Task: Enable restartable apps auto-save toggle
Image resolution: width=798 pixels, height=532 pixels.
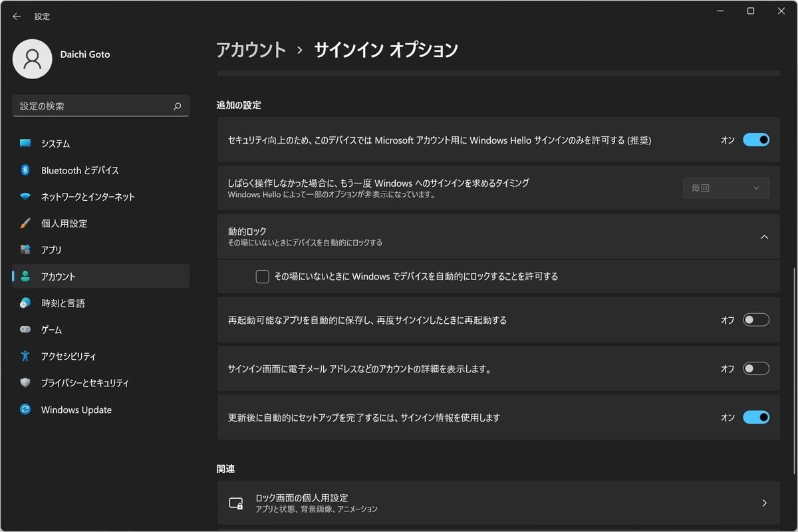Action: point(756,320)
